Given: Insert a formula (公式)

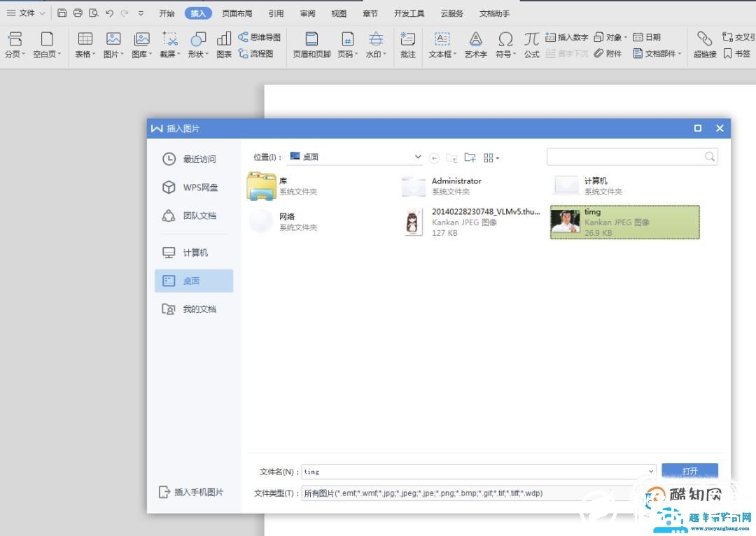Looking at the screenshot, I should click(531, 45).
